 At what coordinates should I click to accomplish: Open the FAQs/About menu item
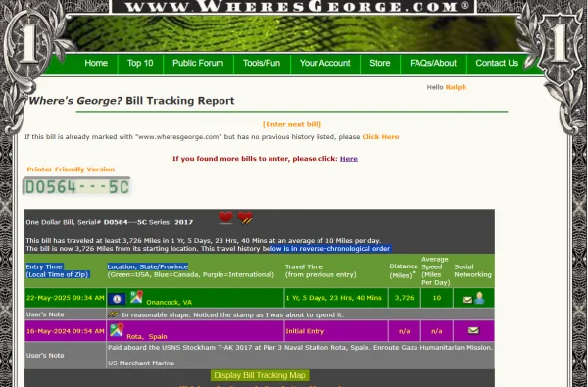[433, 63]
